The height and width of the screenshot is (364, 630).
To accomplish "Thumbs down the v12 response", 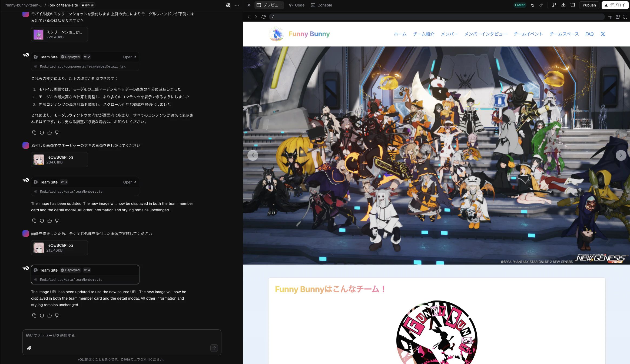I will (57, 132).
